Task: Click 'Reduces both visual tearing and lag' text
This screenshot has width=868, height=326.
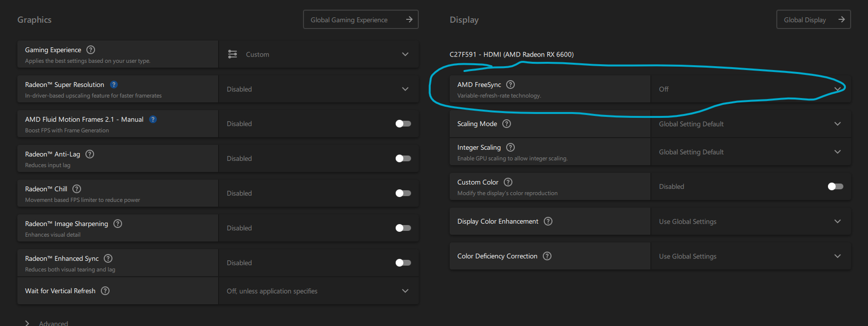Action: 70,269
